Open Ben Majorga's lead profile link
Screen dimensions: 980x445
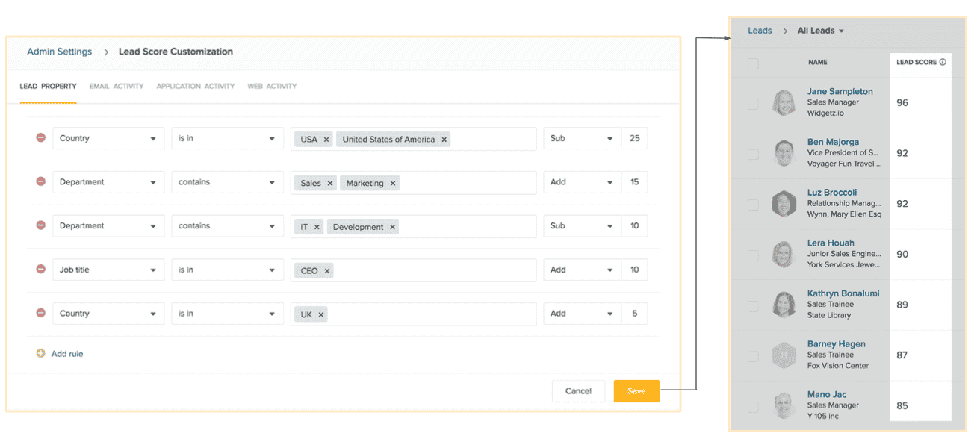pos(833,142)
